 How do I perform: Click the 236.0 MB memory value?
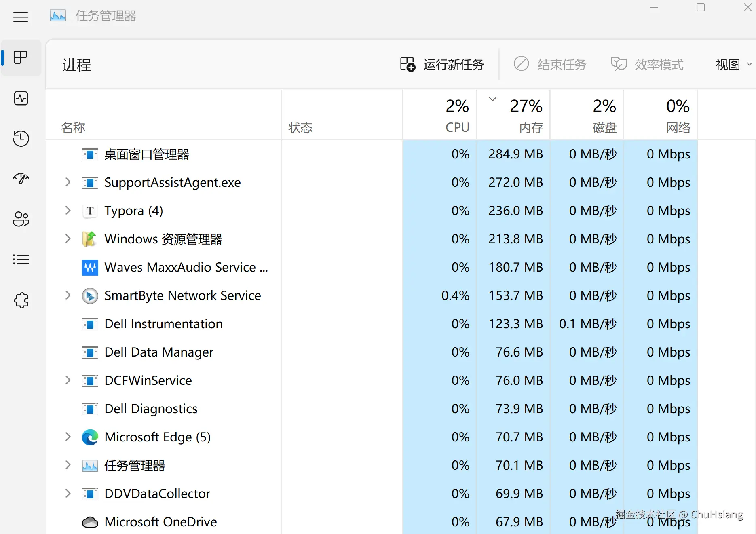point(515,211)
